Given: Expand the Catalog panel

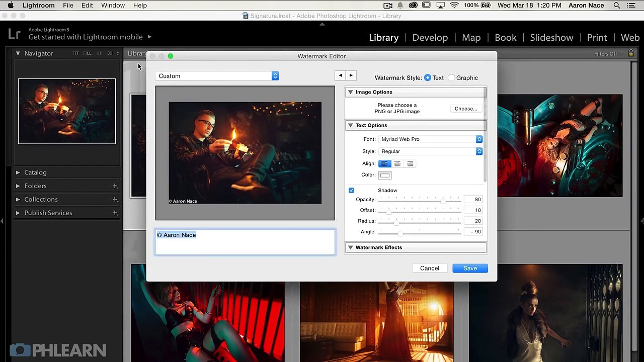Looking at the screenshot, I should click(x=18, y=172).
